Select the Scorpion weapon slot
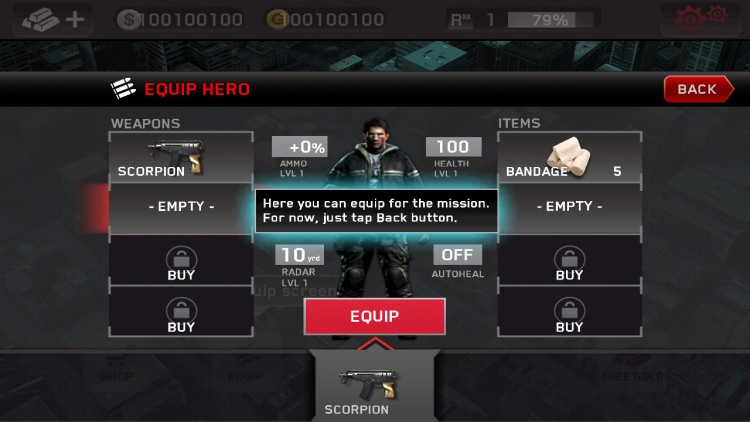Screen dimensions: 750x422 (x=181, y=158)
